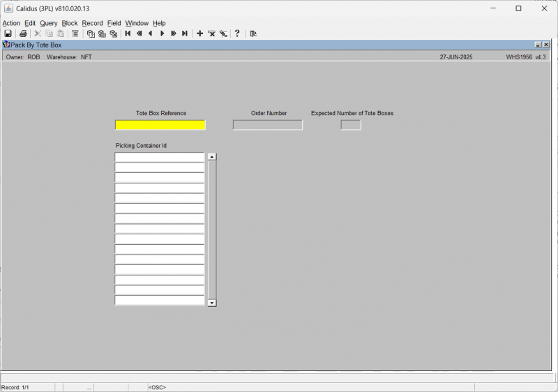Click the Order Number field

pos(268,125)
